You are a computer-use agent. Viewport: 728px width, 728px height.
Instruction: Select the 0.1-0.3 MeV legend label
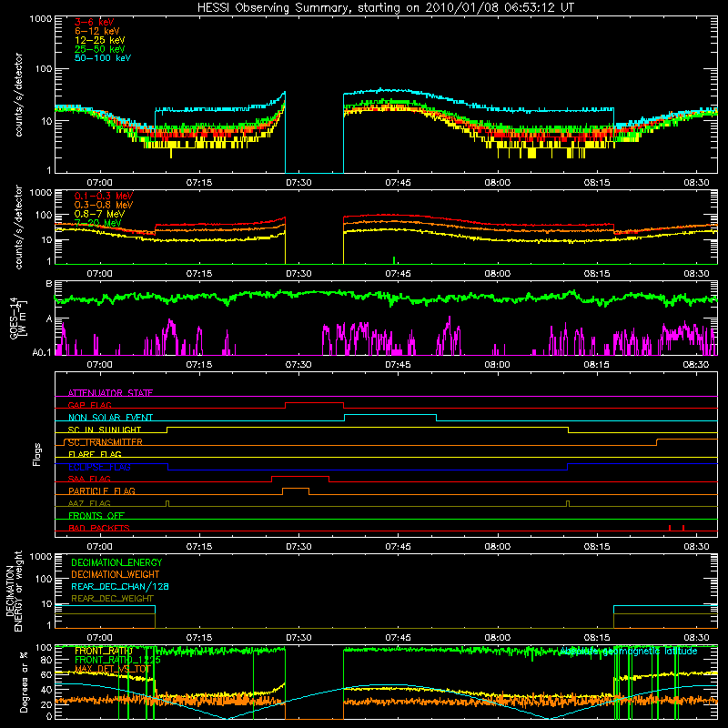coord(103,196)
